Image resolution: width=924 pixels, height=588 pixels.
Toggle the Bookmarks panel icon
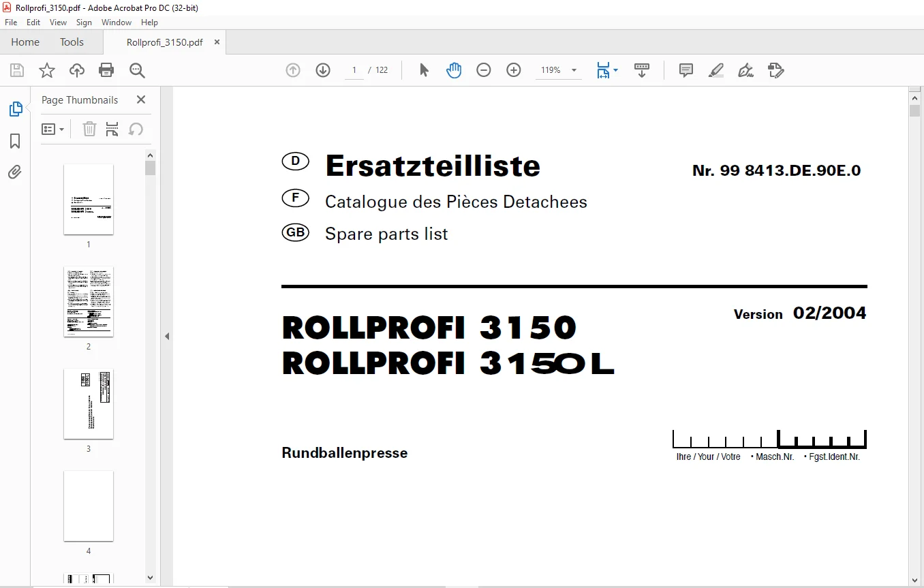pyautogui.click(x=15, y=141)
